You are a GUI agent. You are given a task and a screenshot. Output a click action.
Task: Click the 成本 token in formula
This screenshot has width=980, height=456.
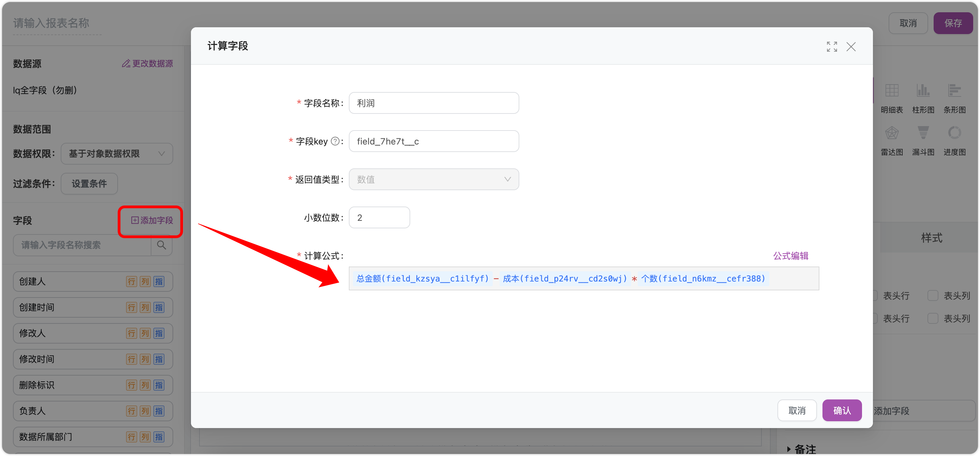click(x=565, y=278)
